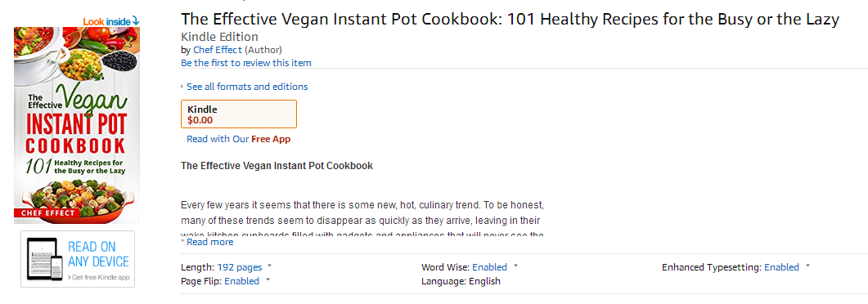Image resolution: width=868 pixels, height=304 pixels.
Task: Click the Page Flip Enabled link
Action: point(241,281)
